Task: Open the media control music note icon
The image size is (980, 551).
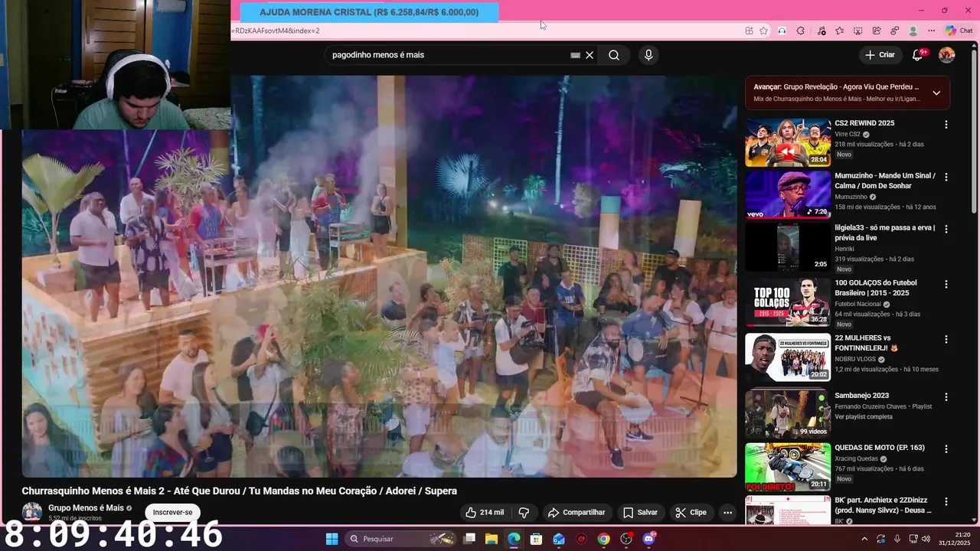Action: [822, 31]
